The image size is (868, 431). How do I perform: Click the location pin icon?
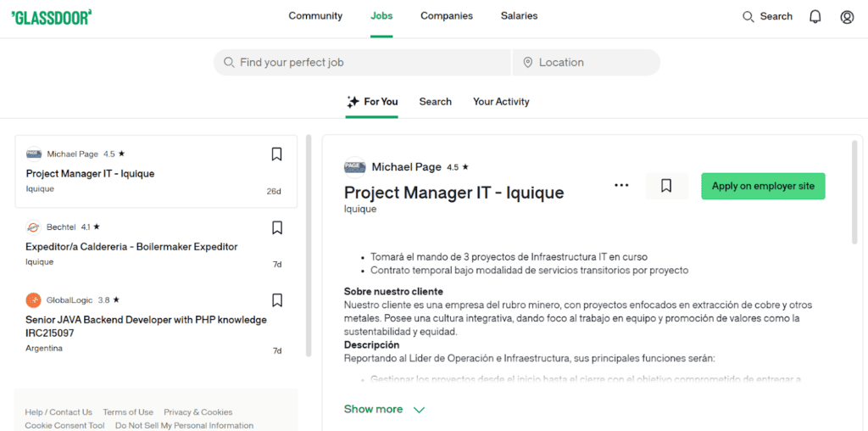point(527,62)
